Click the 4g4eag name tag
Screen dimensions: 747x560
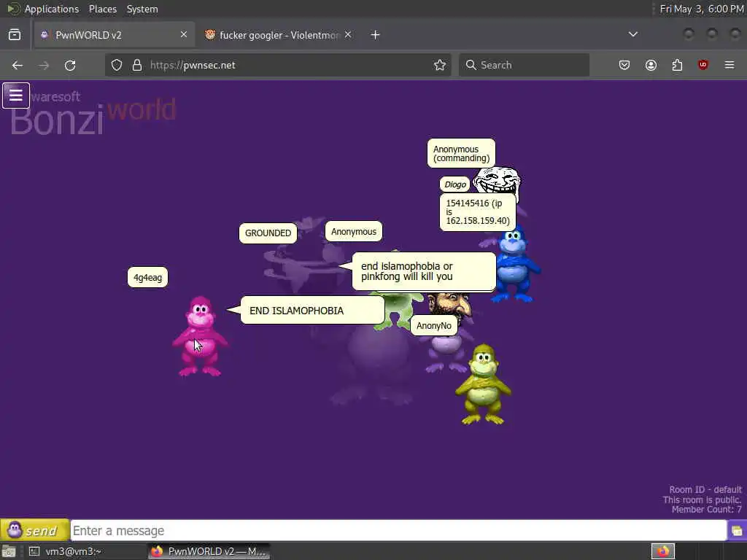point(147,278)
